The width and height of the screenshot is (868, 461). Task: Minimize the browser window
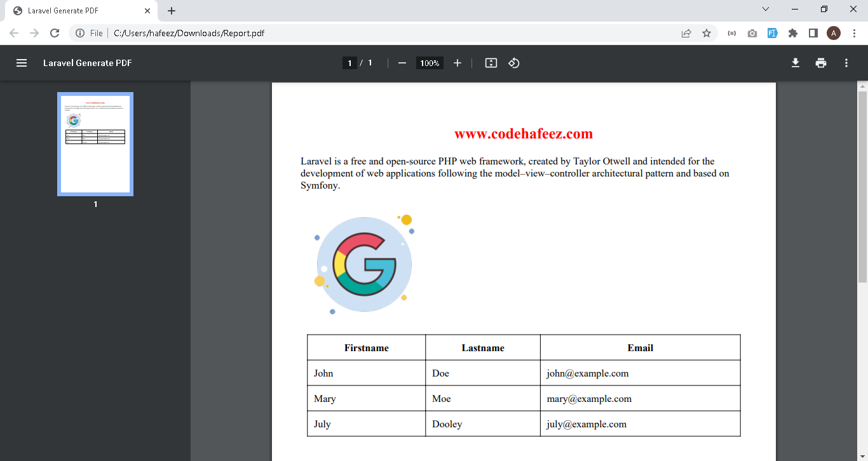point(795,9)
